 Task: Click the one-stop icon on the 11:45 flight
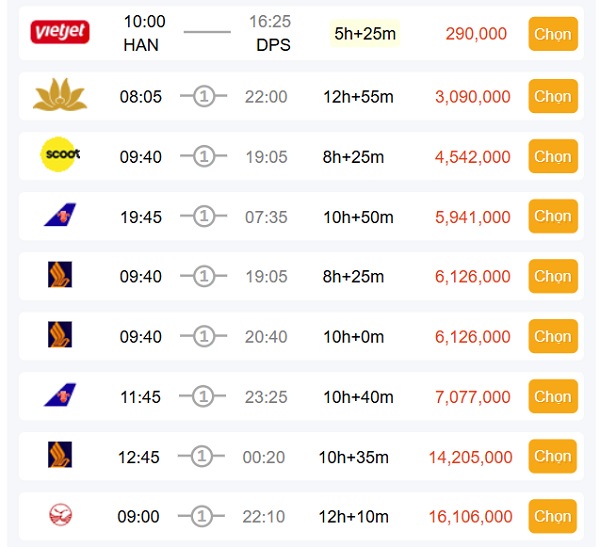[204, 397]
